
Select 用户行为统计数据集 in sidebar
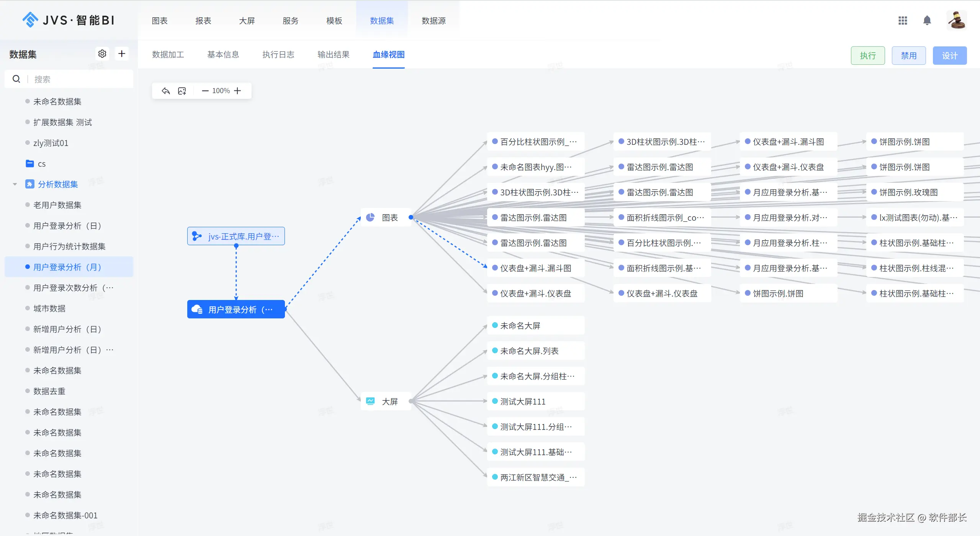click(69, 246)
